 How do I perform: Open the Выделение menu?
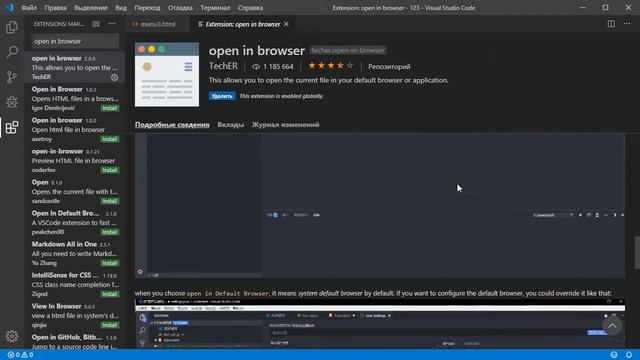[91, 8]
